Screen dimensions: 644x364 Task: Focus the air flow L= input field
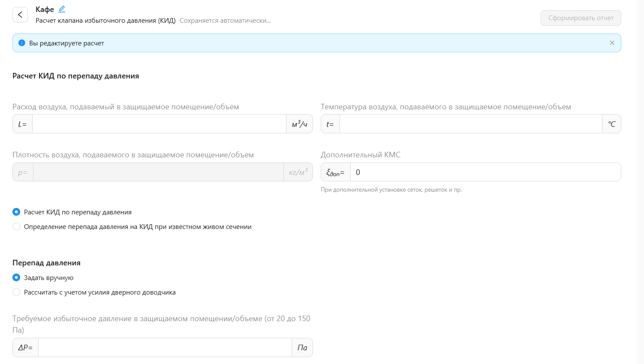159,124
